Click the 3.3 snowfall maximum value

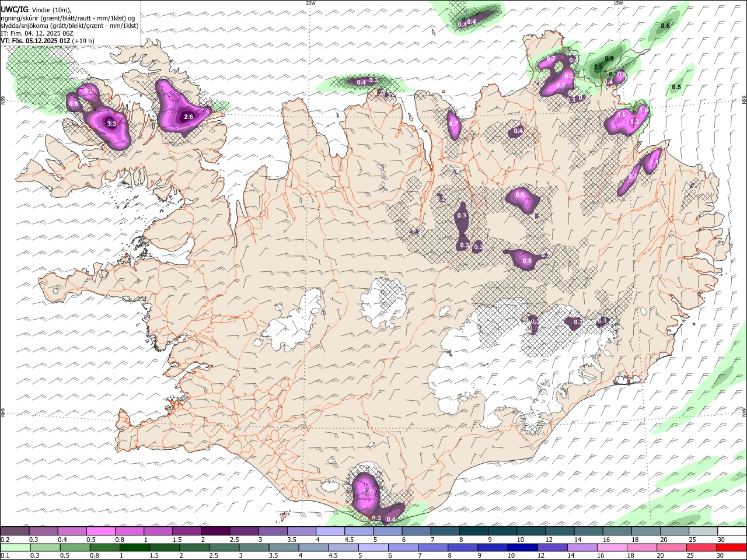[111, 124]
